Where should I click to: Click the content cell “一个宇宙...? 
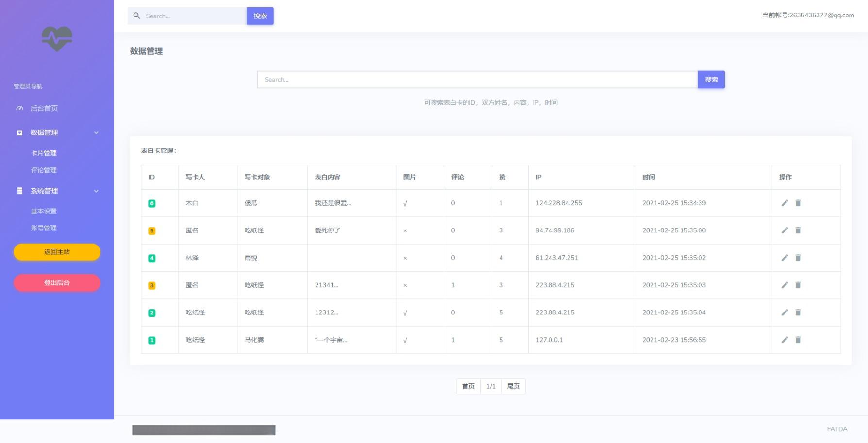pos(331,340)
